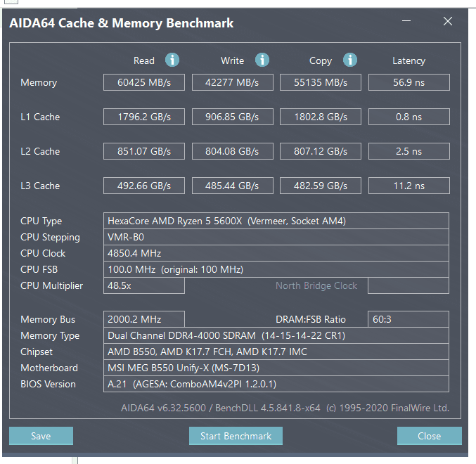Viewport: 476px width, 464px height.
Task: Click the Copy column info icon
Action: click(349, 60)
